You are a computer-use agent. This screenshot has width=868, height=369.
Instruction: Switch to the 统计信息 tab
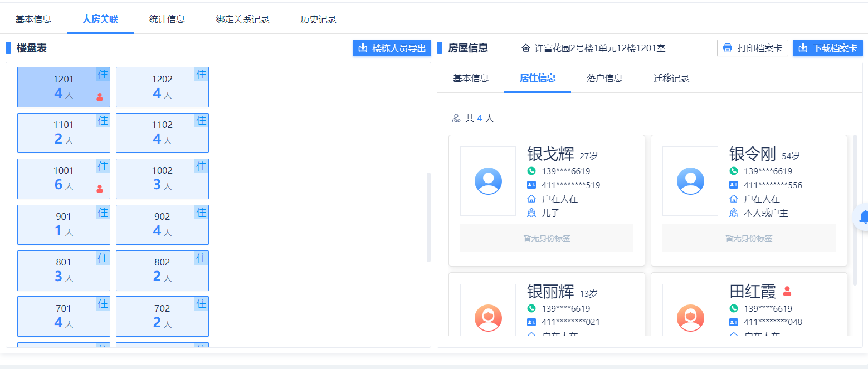coord(167,19)
